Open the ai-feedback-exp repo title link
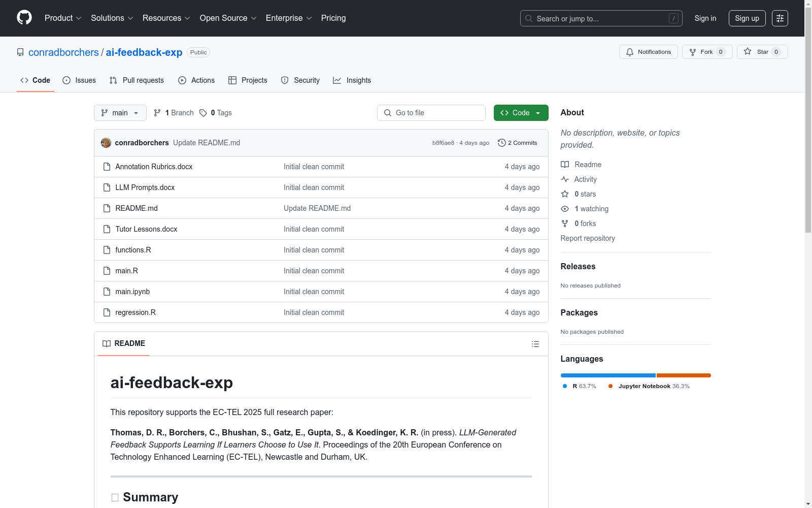 coord(144,52)
